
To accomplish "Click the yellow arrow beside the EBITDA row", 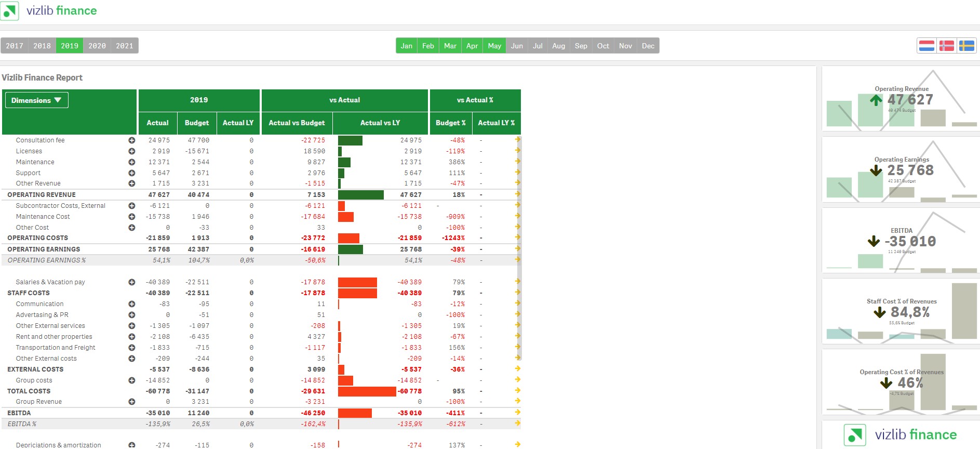I will coord(517,413).
